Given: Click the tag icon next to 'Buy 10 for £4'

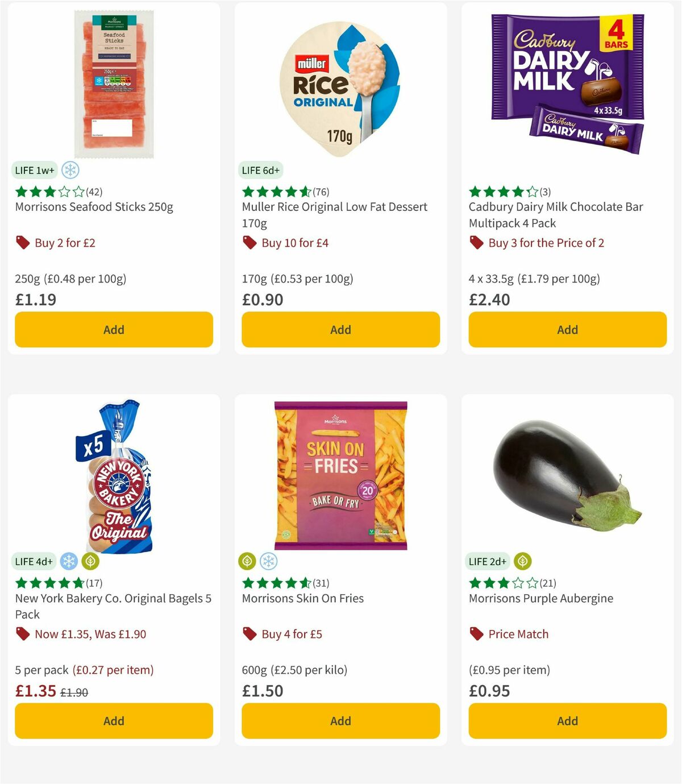Looking at the screenshot, I should click(x=250, y=242).
